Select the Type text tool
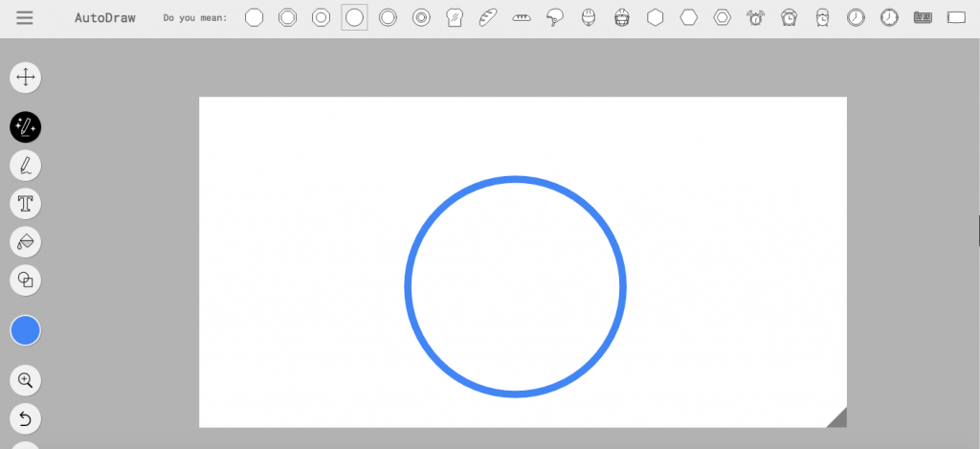Image resolution: width=980 pixels, height=449 pixels. click(x=26, y=204)
